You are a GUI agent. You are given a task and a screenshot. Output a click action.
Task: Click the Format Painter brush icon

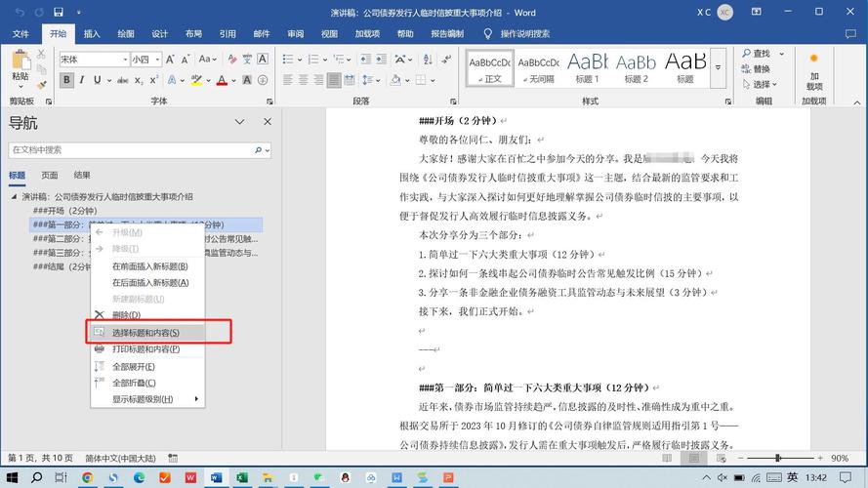point(42,85)
